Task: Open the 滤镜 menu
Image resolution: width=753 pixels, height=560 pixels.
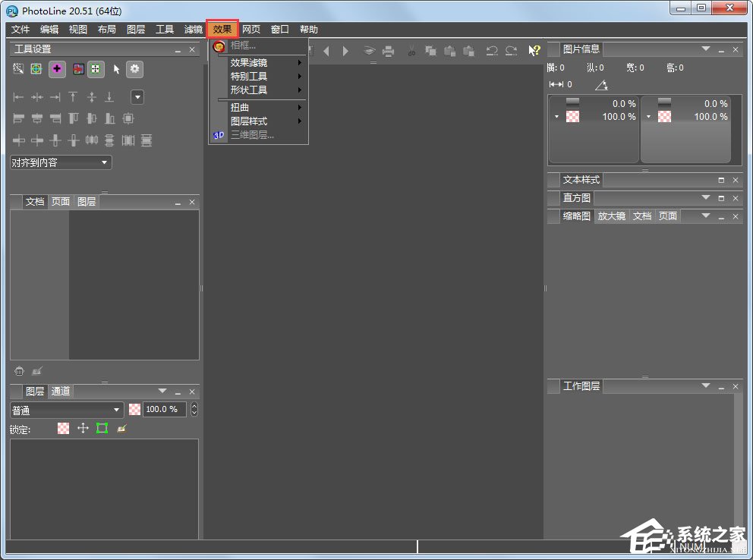Action: pyautogui.click(x=194, y=30)
